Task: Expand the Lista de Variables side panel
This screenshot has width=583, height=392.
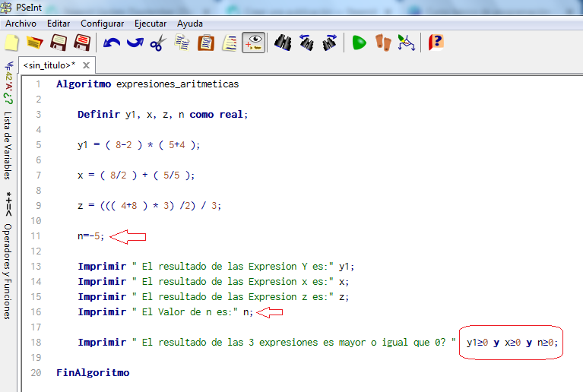Action: [8, 145]
